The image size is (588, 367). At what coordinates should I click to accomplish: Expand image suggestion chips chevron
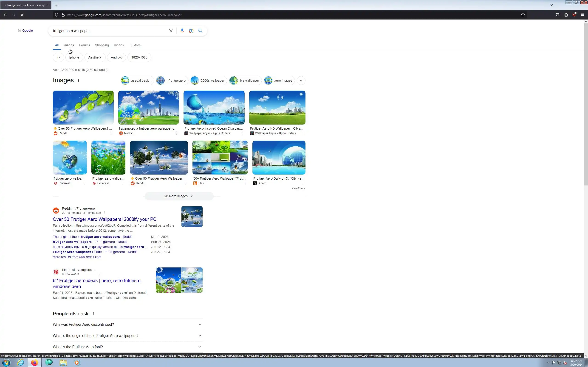click(x=301, y=81)
